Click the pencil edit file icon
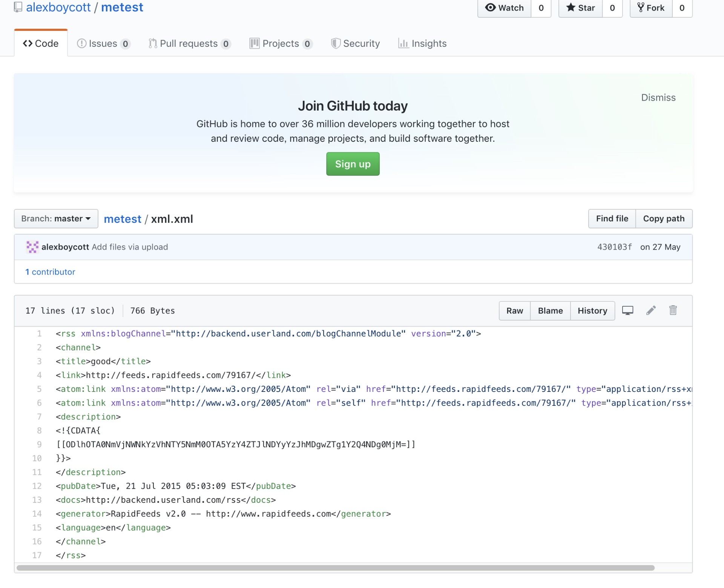 point(651,310)
